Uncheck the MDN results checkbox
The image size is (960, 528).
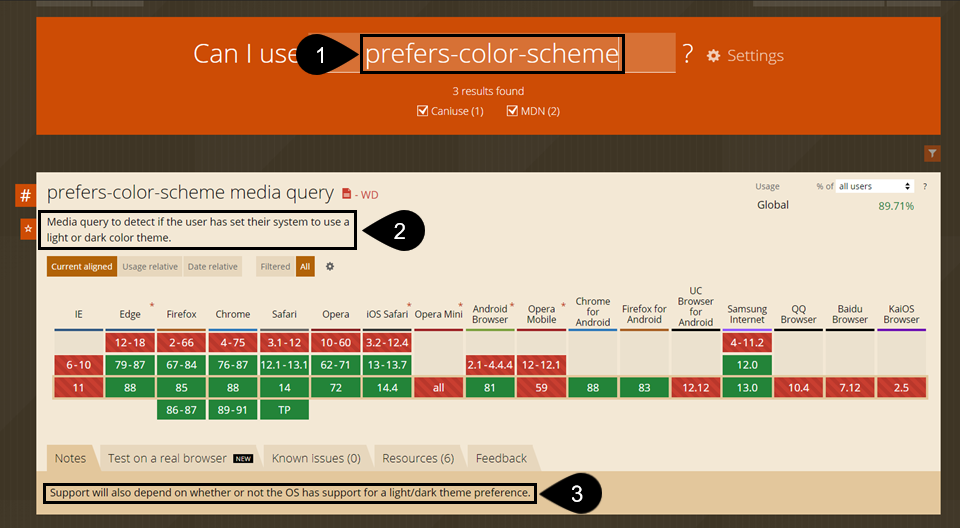coord(512,111)
